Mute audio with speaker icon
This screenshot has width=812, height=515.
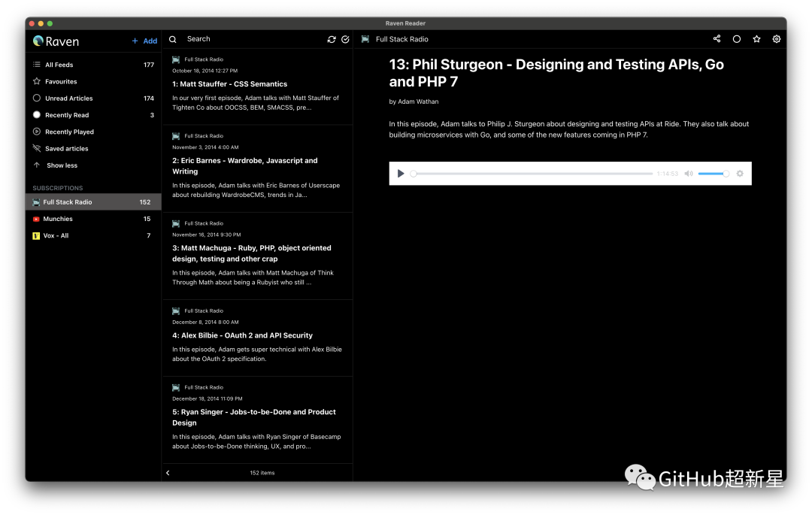[x=688, y=174]
